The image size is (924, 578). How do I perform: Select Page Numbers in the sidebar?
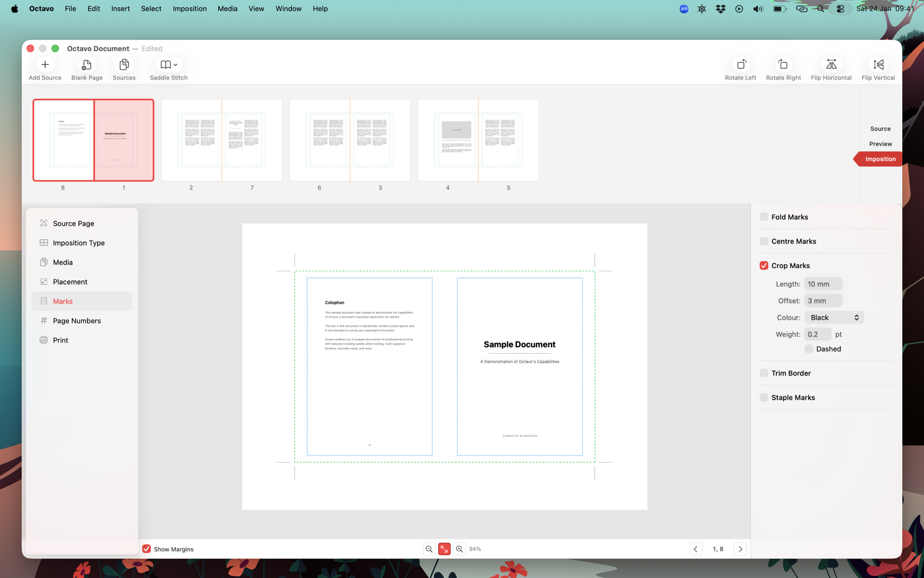77,321
